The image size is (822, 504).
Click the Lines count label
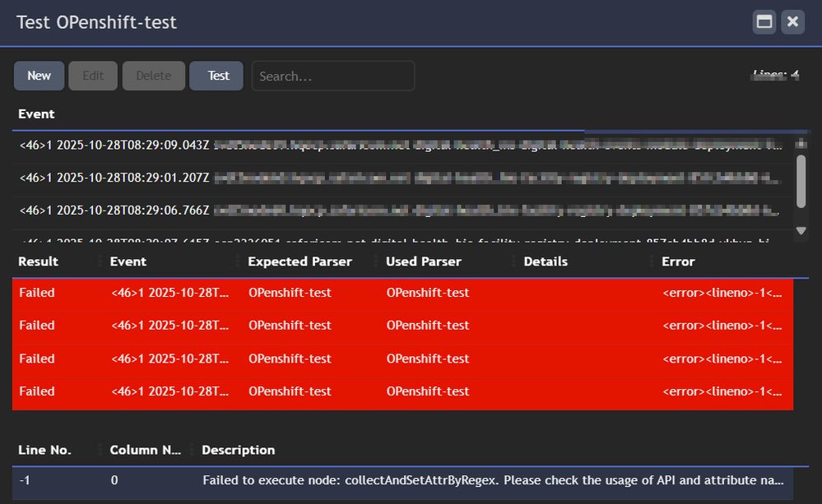coord(776,76)
